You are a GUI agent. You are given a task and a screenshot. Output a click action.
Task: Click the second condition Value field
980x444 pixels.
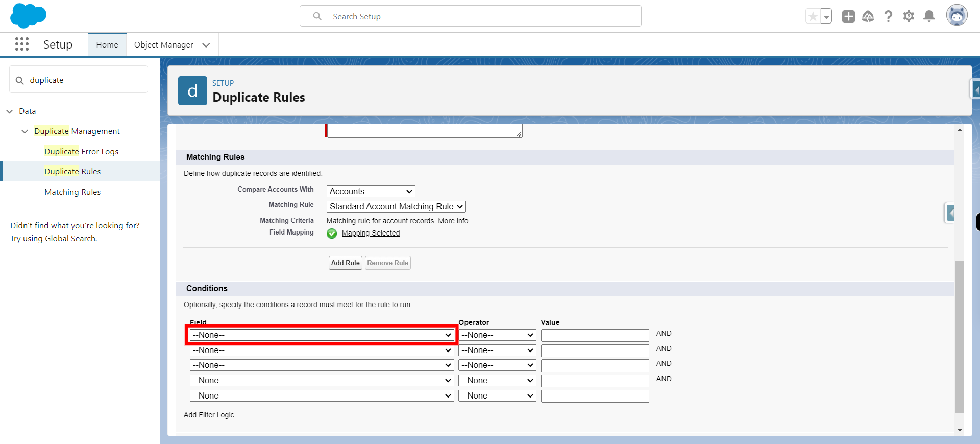(x=595, y=350)
